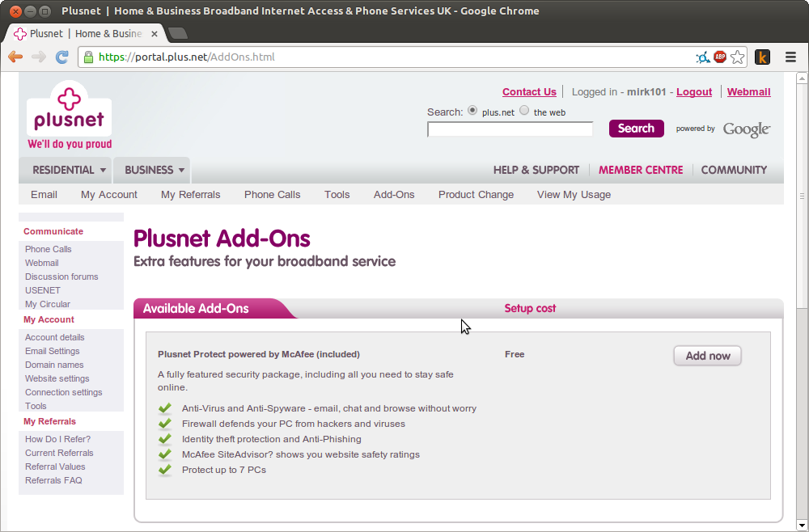Screen dimensions: 809x532
Task: Click the blue satellite extension icon in address bar
Action: (703, 57)
